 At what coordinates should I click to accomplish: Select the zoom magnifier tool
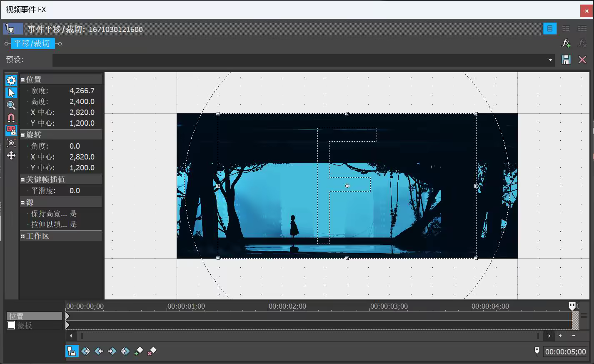[11, 105]
